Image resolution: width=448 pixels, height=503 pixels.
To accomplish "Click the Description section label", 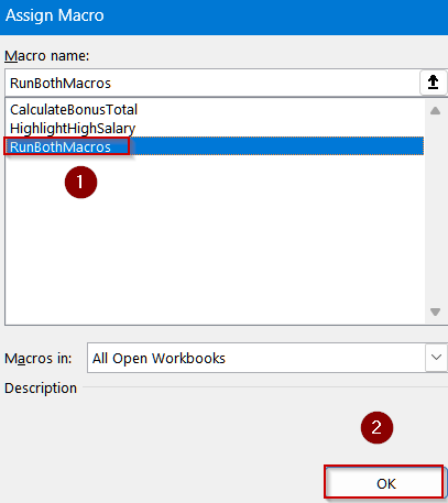I will 41,388.
